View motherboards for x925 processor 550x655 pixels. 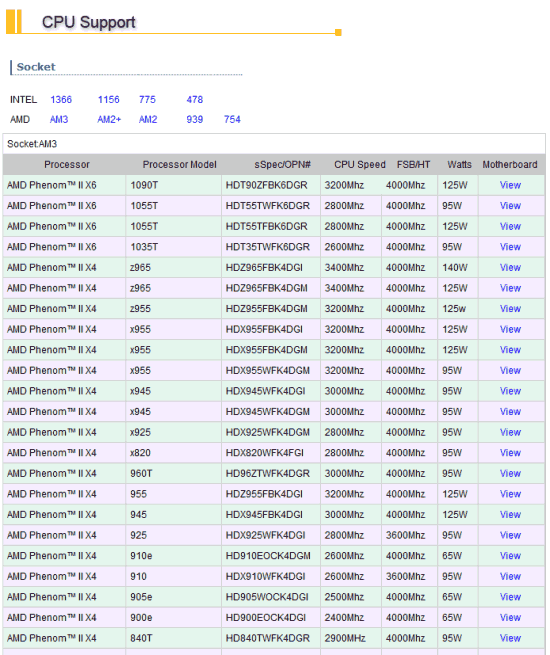click(510, 432)
